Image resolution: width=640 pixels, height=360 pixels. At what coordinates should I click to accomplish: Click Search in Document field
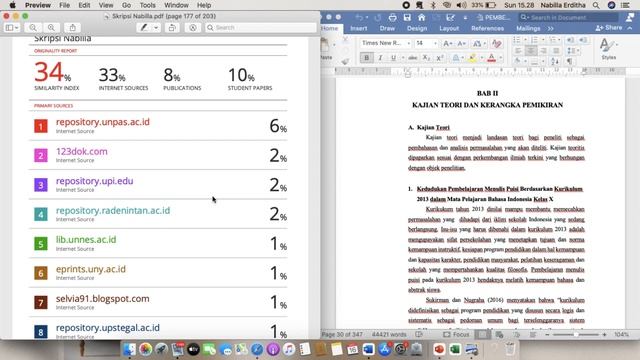click(568, 17)
